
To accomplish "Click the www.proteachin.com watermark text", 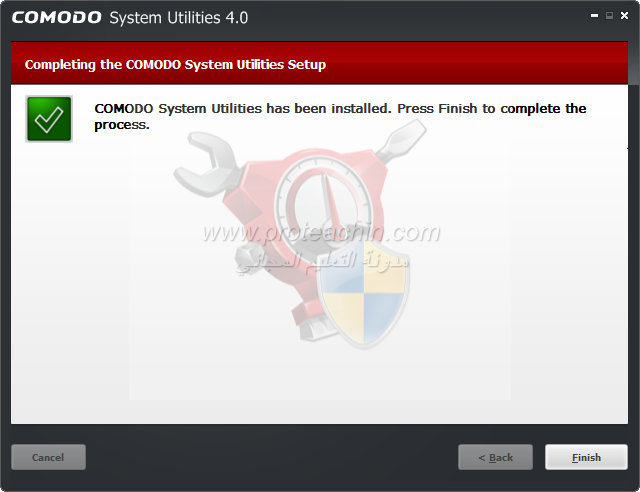I will tap(321, 232).
